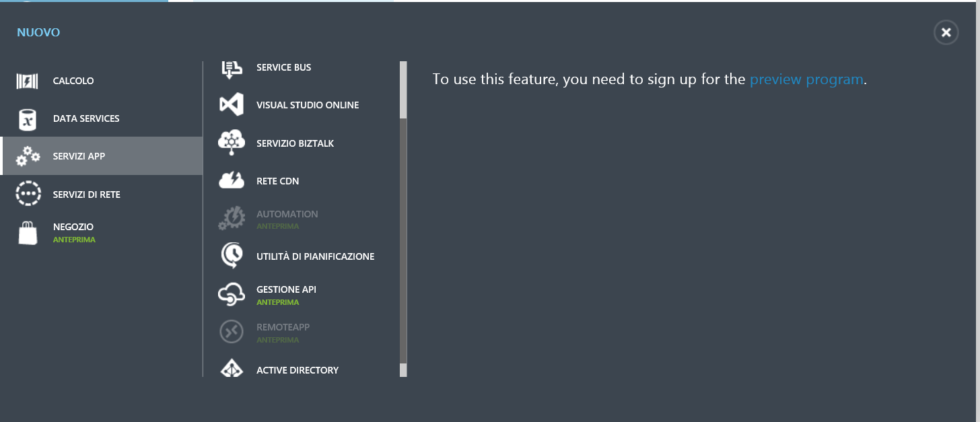
Task: Click the Utilità di Pianificazione clock icon
Action: click(x=232, y=256)
